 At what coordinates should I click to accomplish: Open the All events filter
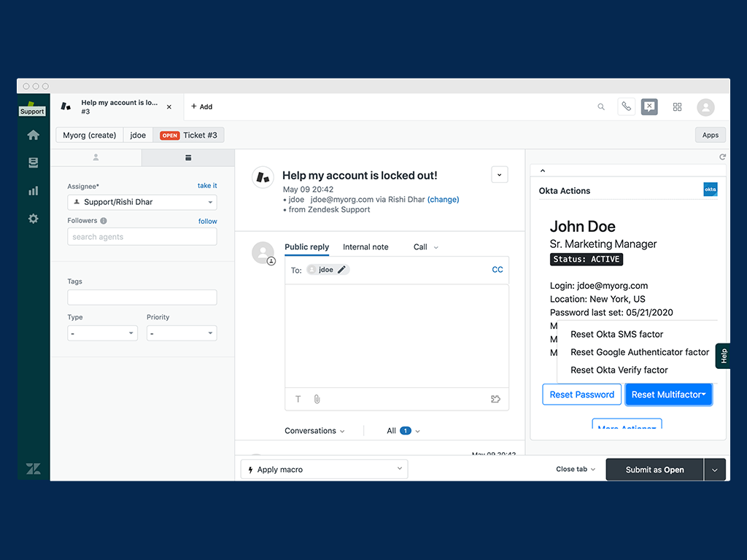[x=403, y=431]
